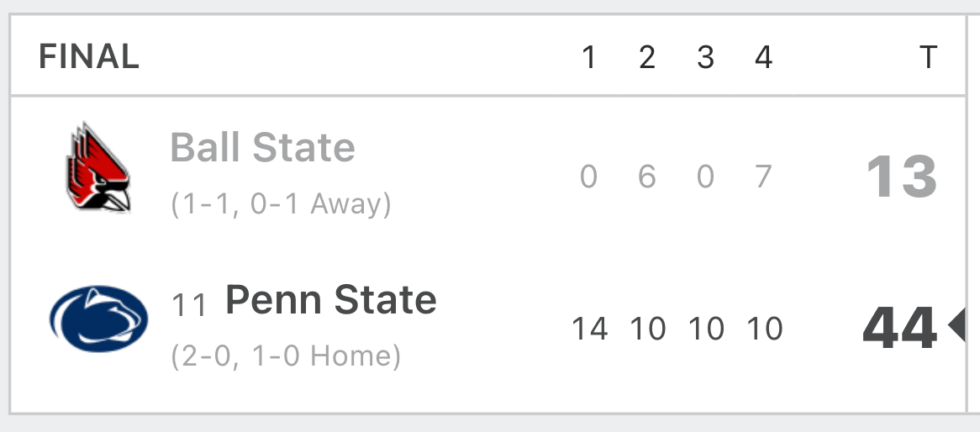The height and width of the screenshot is (432, 980).
Task: Click the Penn State Nittany Lion logo
Action: (98, 319)
